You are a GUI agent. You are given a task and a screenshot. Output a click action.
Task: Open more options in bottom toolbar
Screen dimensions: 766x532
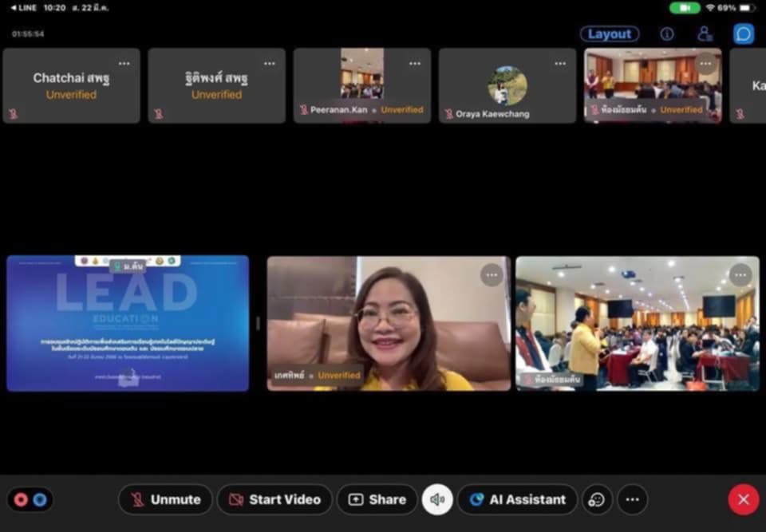[x=632, y=499]
